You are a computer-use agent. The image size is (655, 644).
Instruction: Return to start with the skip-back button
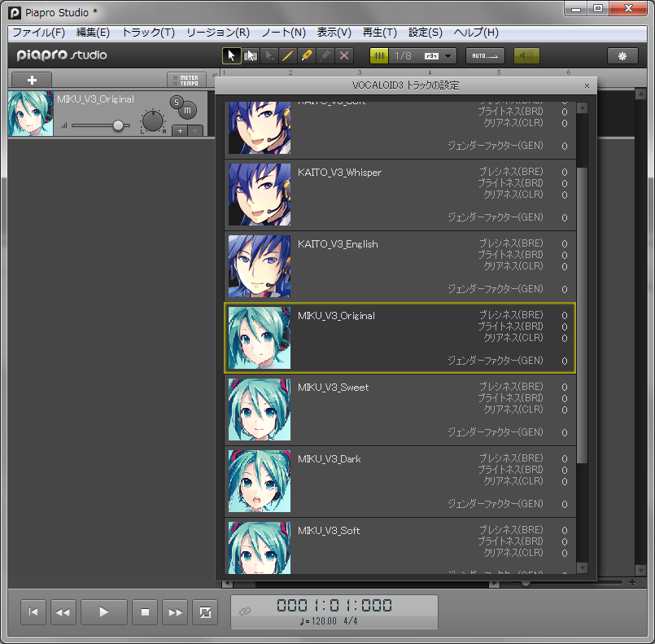(x=33, y=612)
